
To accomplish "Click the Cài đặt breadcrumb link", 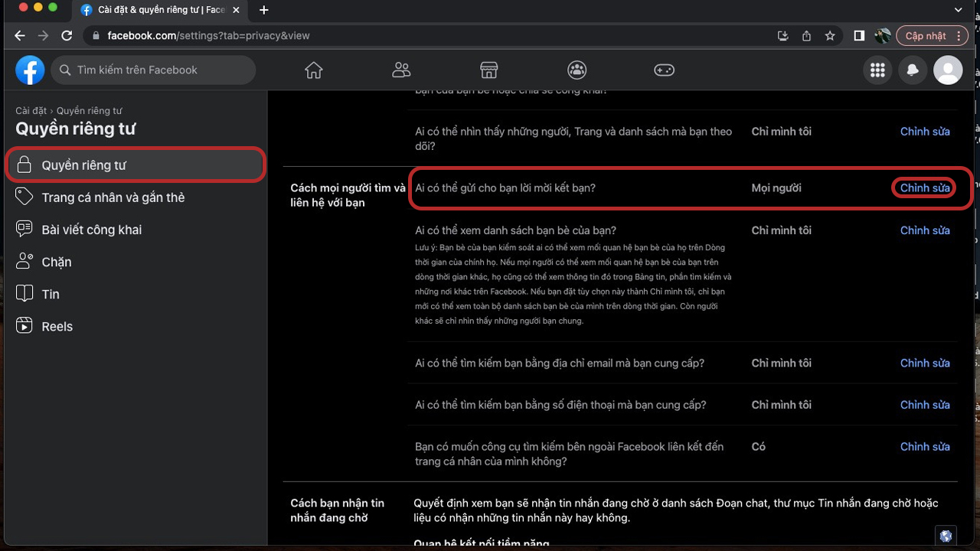I will [x=31, y=111].
